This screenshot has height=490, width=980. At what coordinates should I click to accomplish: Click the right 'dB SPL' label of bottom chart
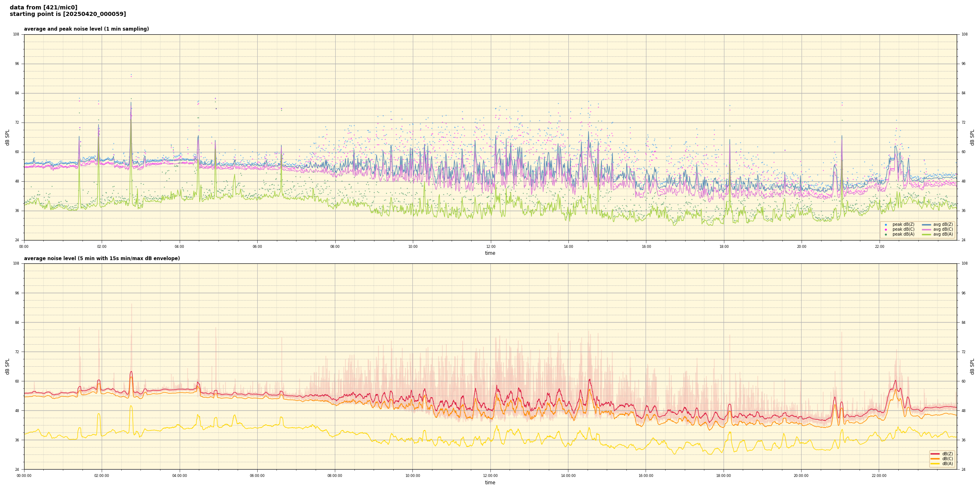click(x=972, y=366)
